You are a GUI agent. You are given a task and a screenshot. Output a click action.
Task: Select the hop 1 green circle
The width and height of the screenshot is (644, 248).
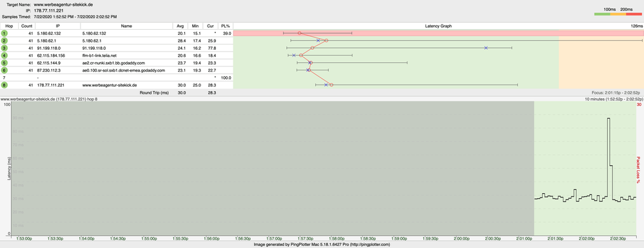pyautogui.click(x=4, y=33)
